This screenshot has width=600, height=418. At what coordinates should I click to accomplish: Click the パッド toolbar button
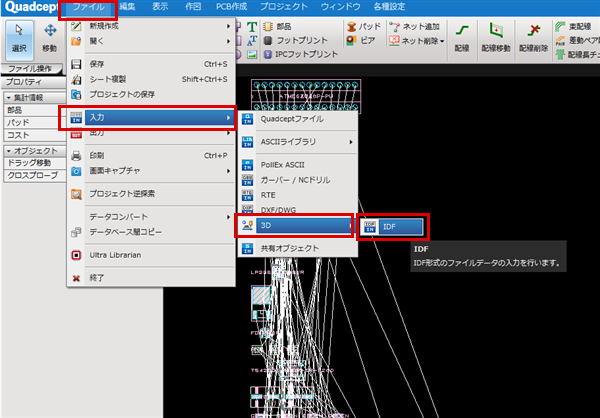coord(364,26)
